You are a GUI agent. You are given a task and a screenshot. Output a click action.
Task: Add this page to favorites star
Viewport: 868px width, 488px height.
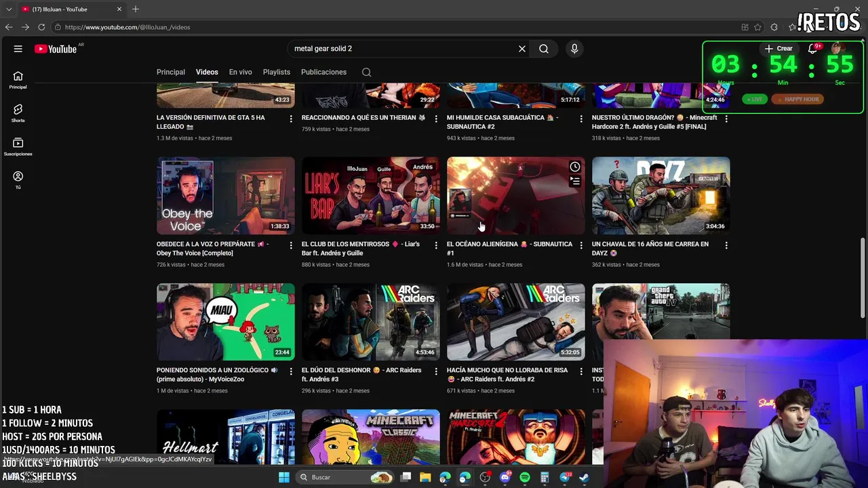757,27
